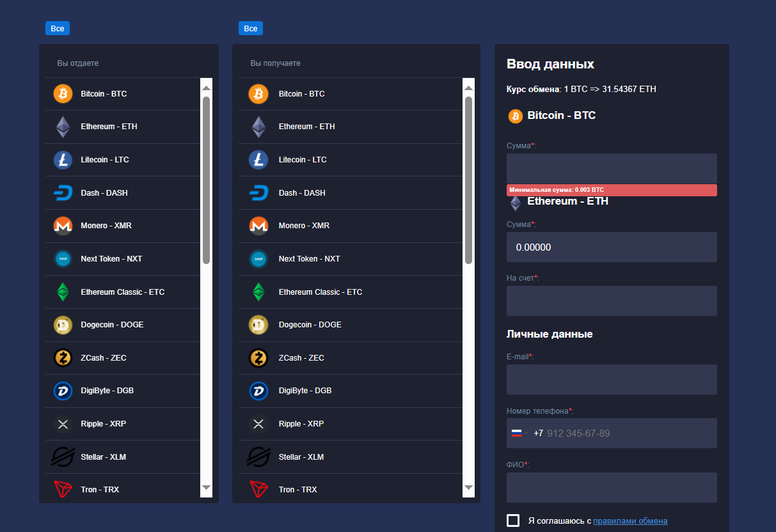Focus the Ethereum amount field showing 0.00000
This screenshot has width=776, height=532.
point(612,247)
